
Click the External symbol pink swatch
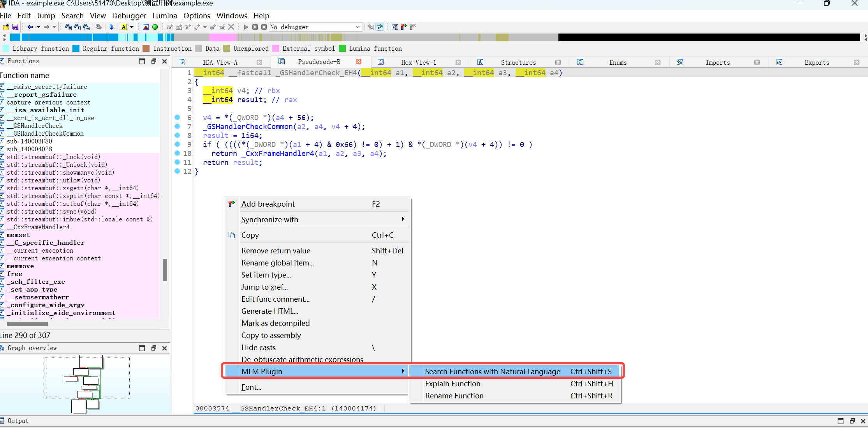tap(276, 48)
